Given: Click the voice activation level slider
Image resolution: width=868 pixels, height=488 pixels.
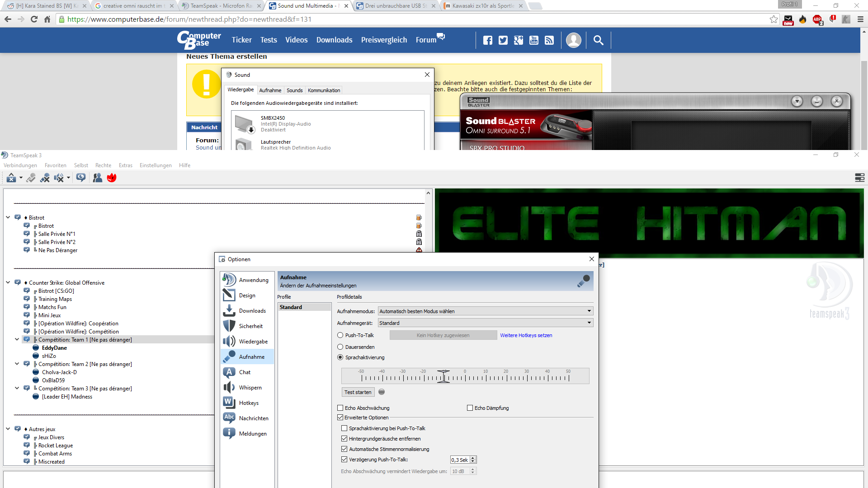Looking at the screenshot, I should 465,376.
